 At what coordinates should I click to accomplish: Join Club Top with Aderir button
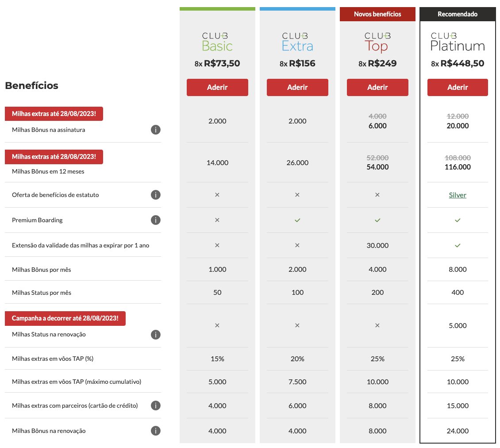[x=377, y=87]
